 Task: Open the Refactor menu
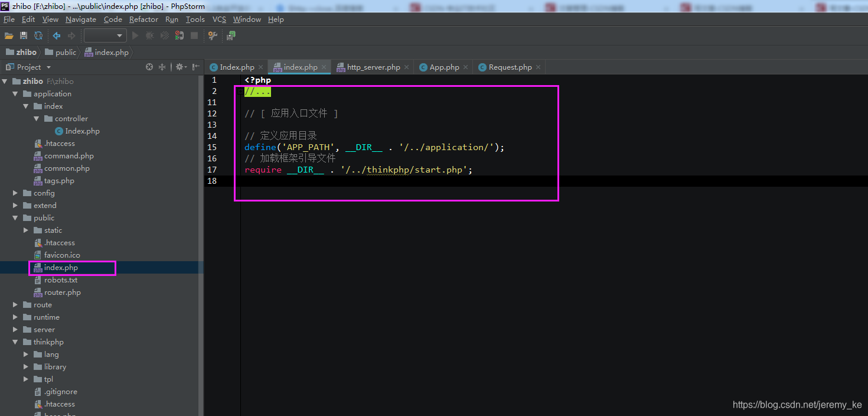143,19
